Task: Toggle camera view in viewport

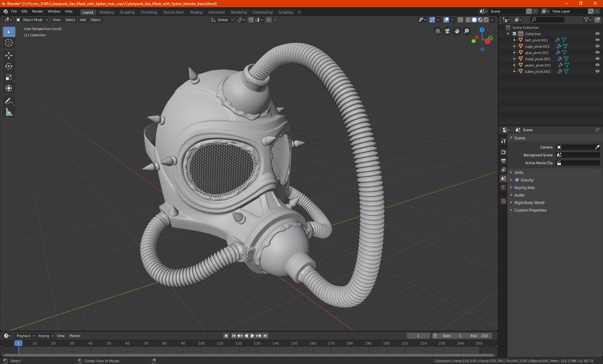Action: [447, 31]
